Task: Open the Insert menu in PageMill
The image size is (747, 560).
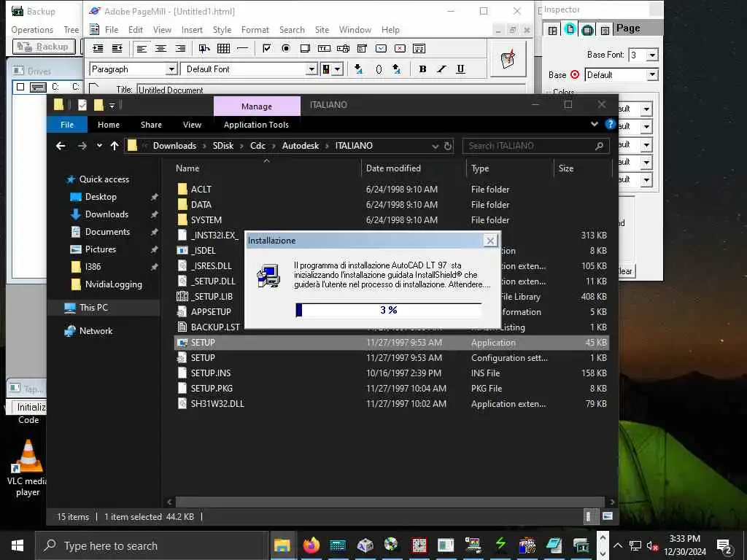Action: click(192, 29)
